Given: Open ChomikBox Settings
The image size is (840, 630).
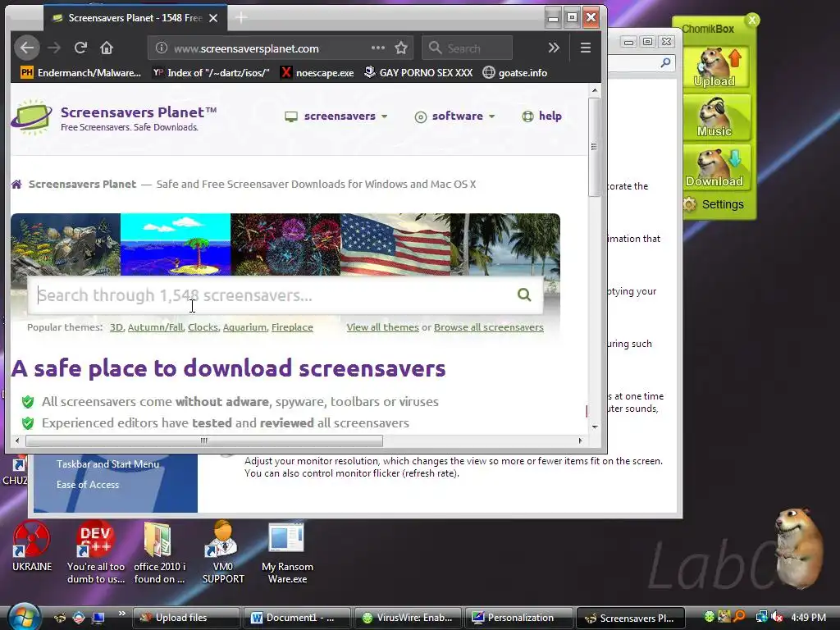Looking at the screenshot, I should tap(714, 204).
